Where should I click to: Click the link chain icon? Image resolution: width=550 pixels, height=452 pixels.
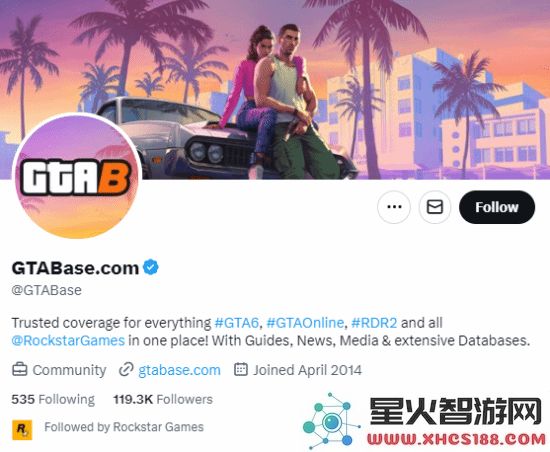126,370
